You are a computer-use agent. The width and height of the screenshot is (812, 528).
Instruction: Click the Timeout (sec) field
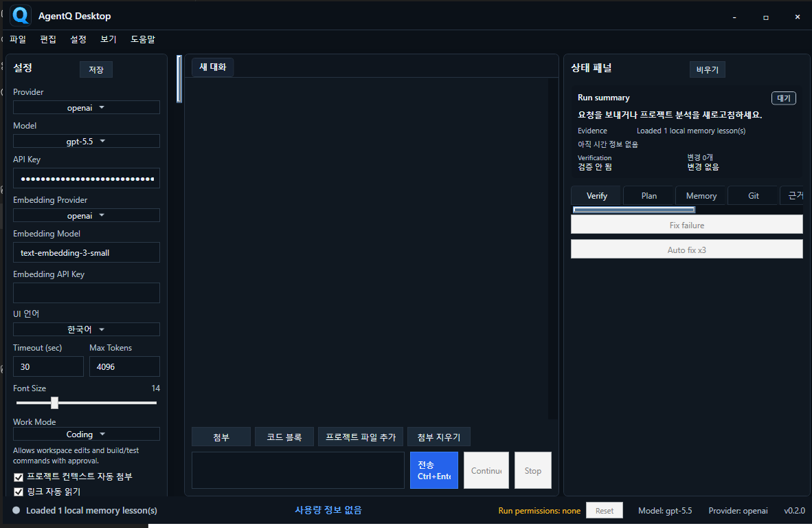(x=48, y=367)
